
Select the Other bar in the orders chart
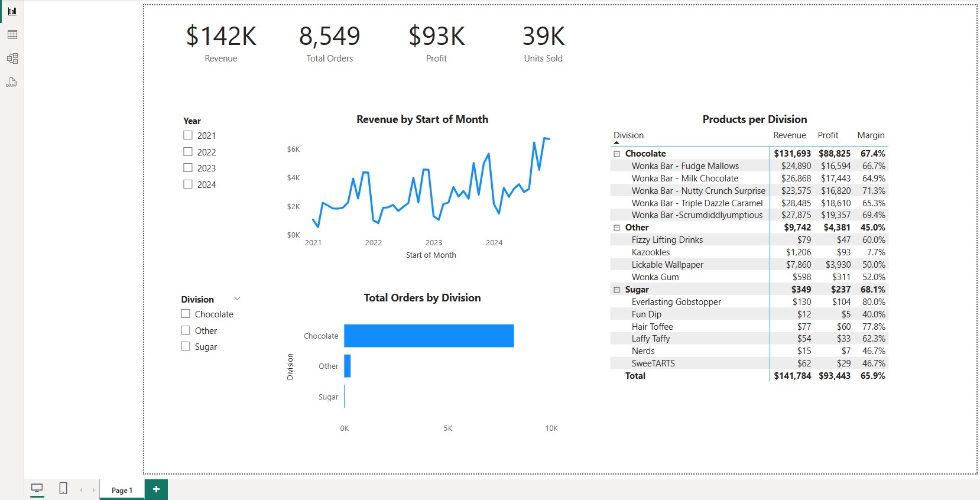(348, 366)
